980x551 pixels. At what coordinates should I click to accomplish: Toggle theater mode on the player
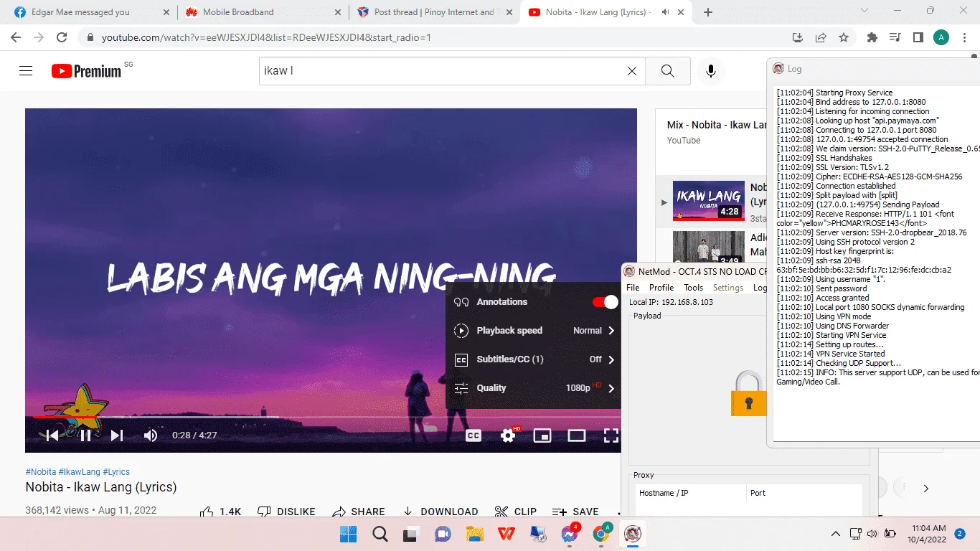577,435
